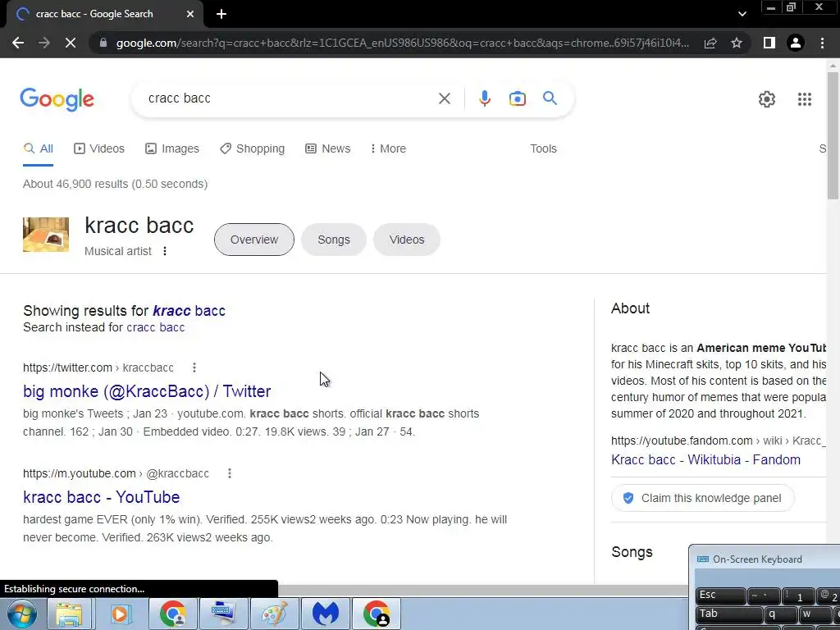This screenshot has height=630, width=840.
Task: Open the On-Screen Keyboard taskbar icon
Action: coord(223,614)
